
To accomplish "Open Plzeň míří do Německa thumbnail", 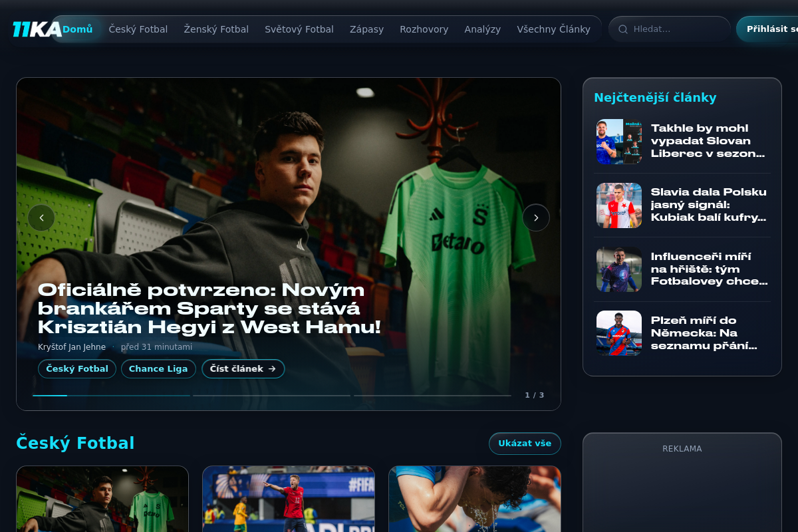I will pyautogui.click(x=619, y=333).
